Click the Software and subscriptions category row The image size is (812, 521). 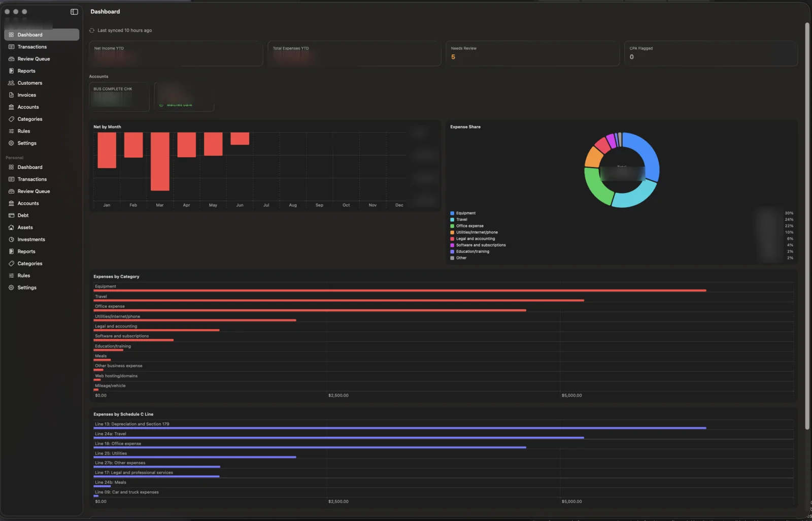[x=444, y=338]
